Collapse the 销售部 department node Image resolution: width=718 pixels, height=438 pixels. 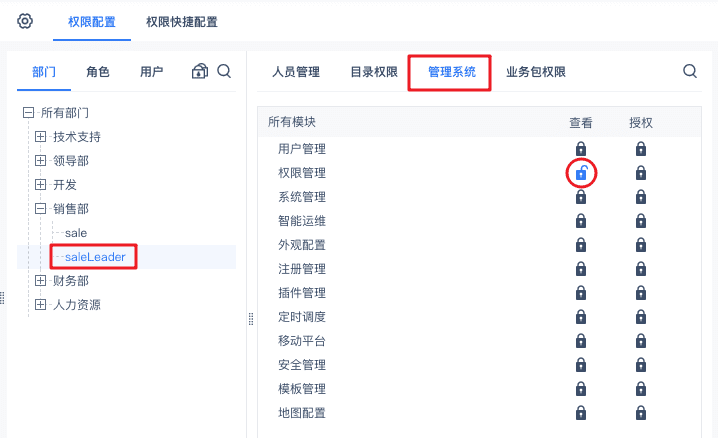click(41, 209)
